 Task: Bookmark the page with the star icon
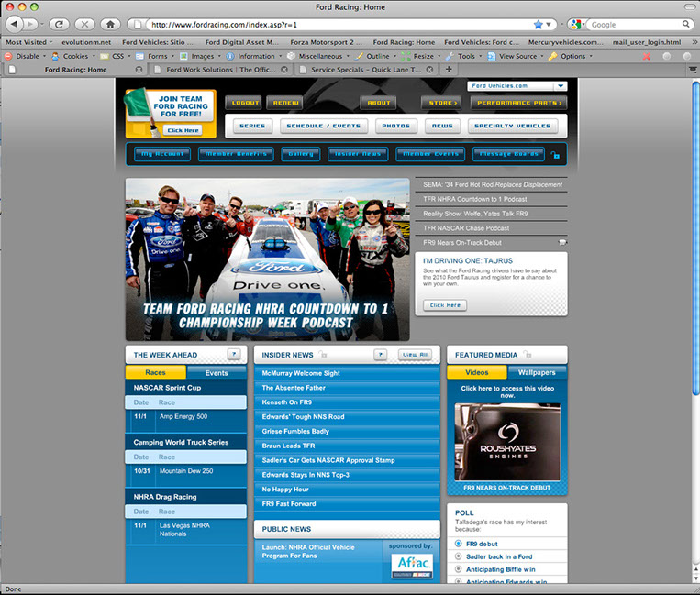539,24
